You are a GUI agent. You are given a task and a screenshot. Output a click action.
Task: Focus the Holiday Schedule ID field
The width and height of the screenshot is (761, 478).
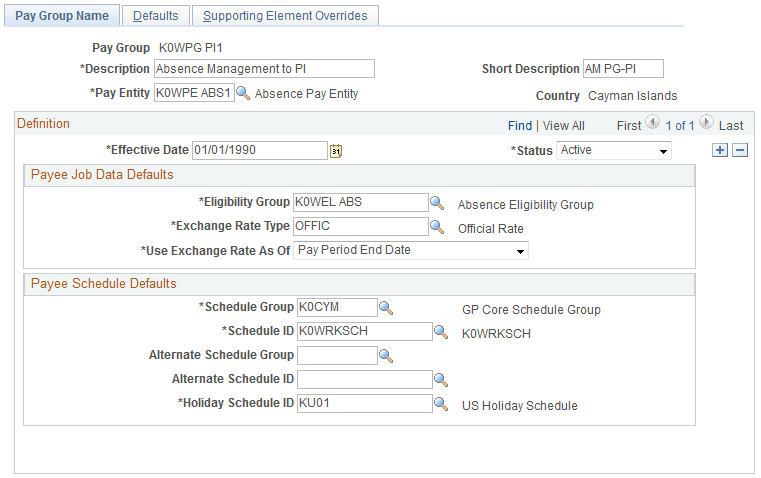point(364,404)
